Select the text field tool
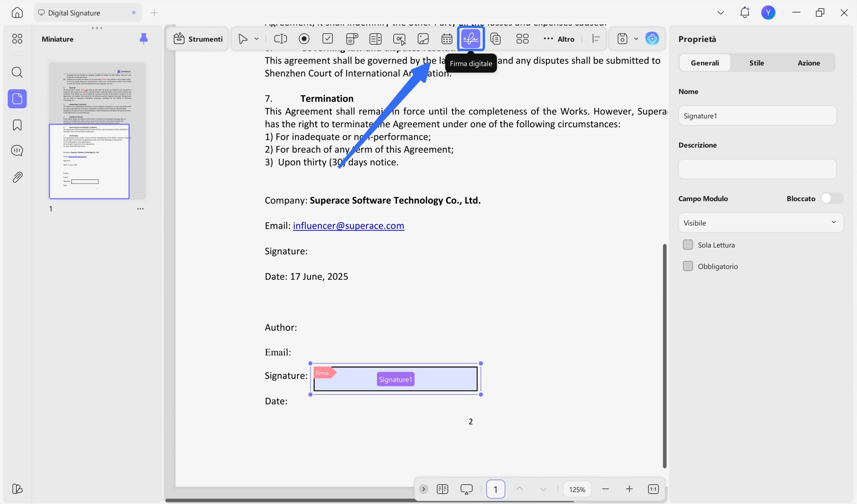The width and height of the screenshot is (857, 504). (280, 39)
